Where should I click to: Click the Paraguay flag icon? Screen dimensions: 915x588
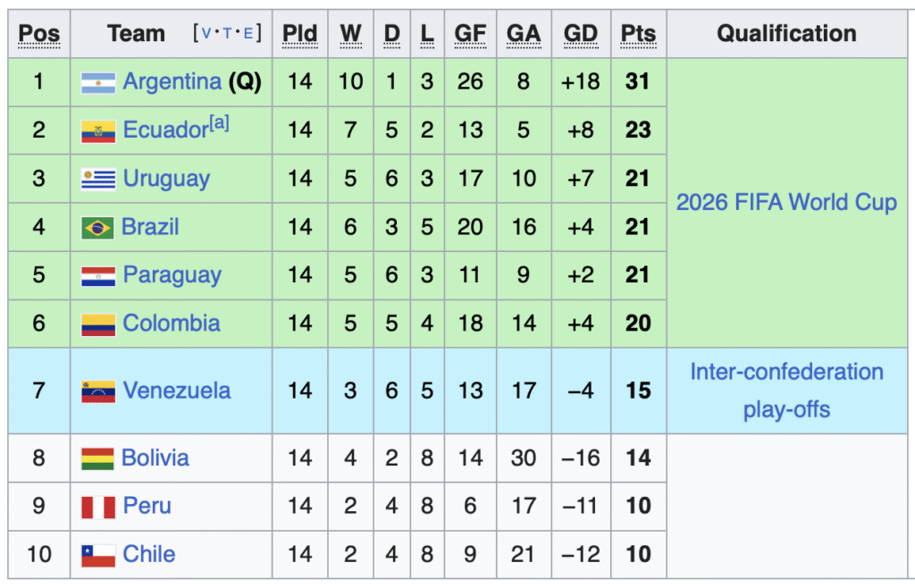click(x=98, y=276)
